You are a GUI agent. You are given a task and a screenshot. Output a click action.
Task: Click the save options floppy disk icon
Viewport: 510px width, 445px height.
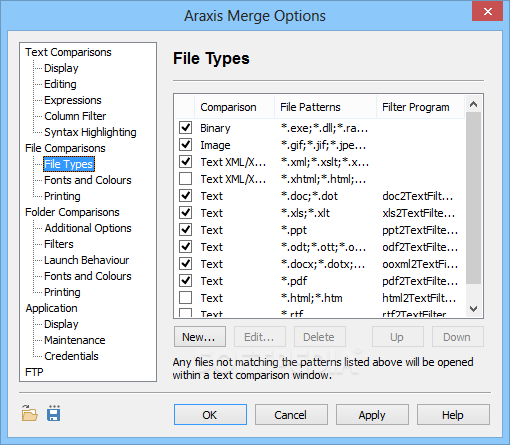click(x=53, y=414)
